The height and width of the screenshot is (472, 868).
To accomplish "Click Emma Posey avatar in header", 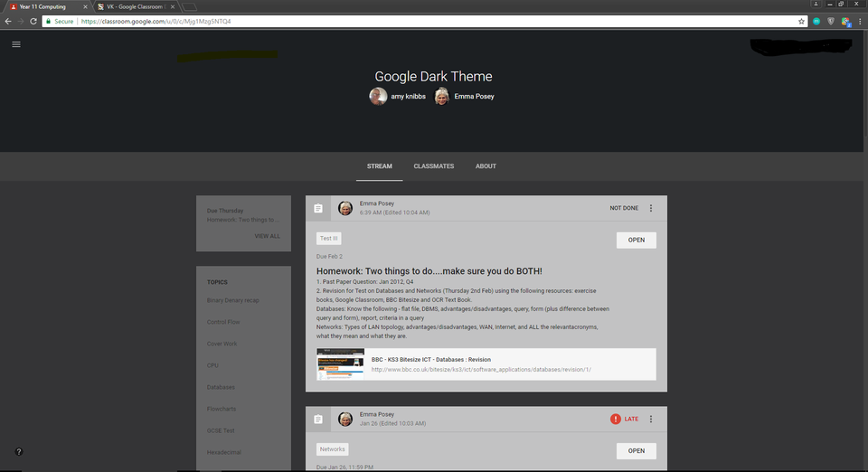I will click(x=441, y=96).
